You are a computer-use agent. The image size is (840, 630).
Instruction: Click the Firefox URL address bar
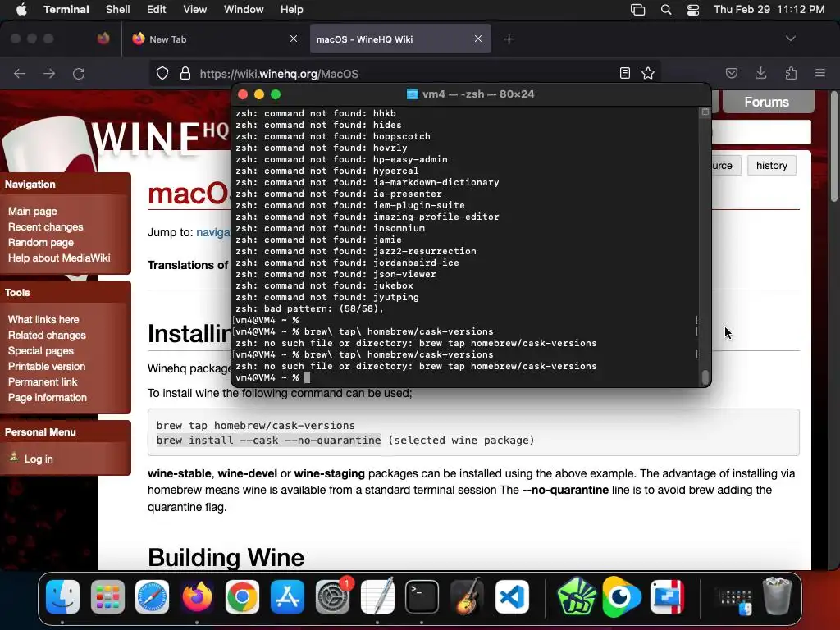tap(407, 73)
